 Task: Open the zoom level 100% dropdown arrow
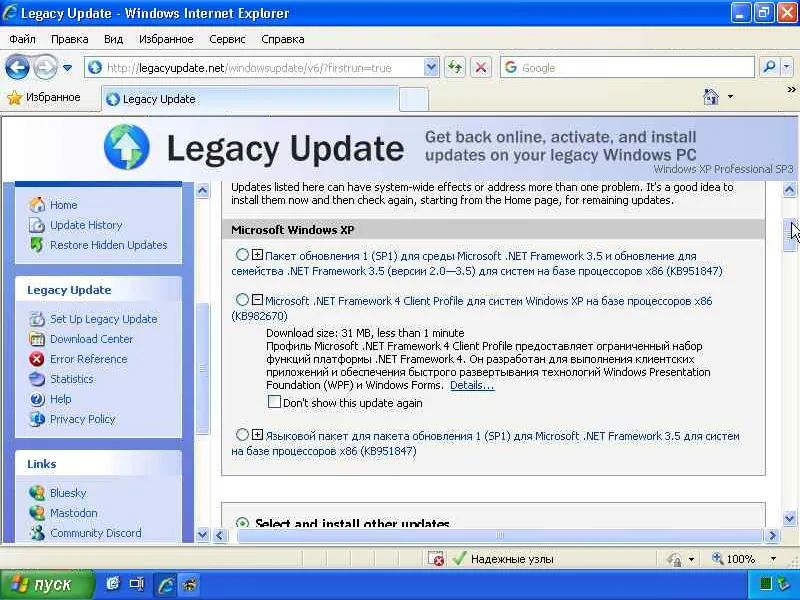[x=773, y=559]
